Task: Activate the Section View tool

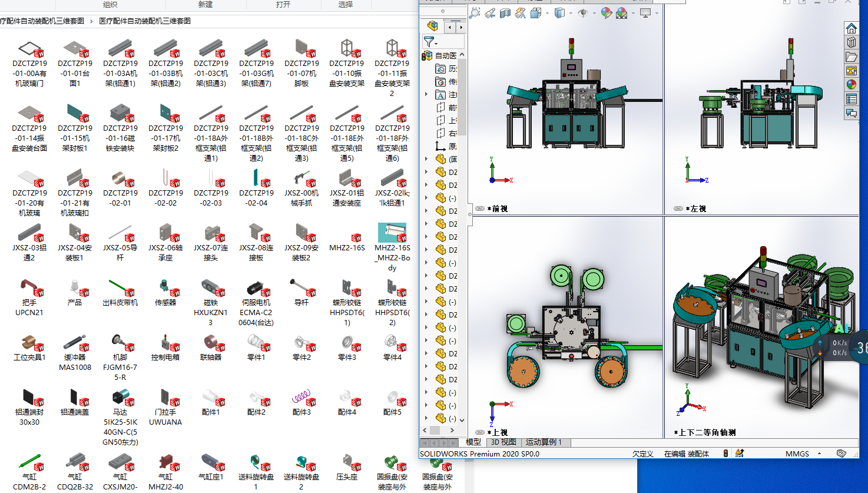Action: [505, 13]
